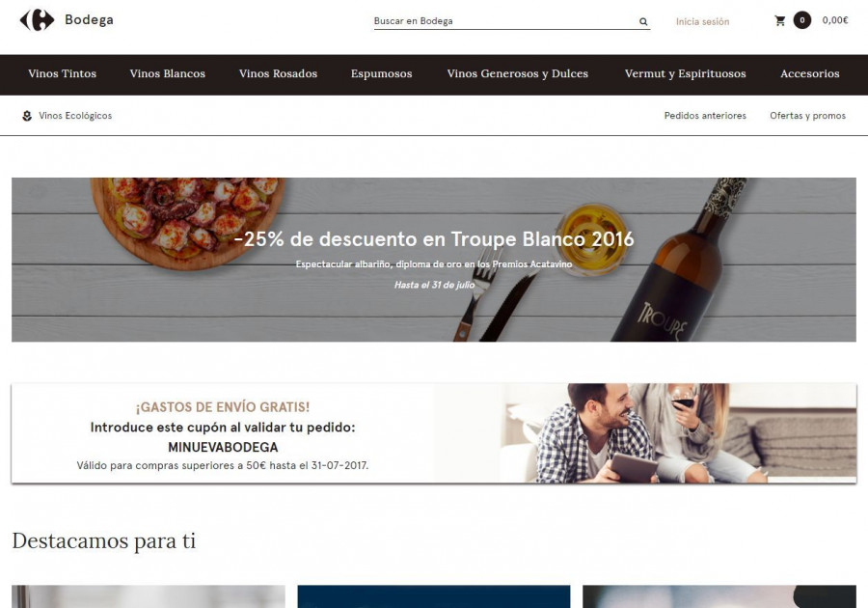This screenshot has height=608, width=868.
Task: Open Vinos Generosos y Dulces menu
Action: pos(518,73)
